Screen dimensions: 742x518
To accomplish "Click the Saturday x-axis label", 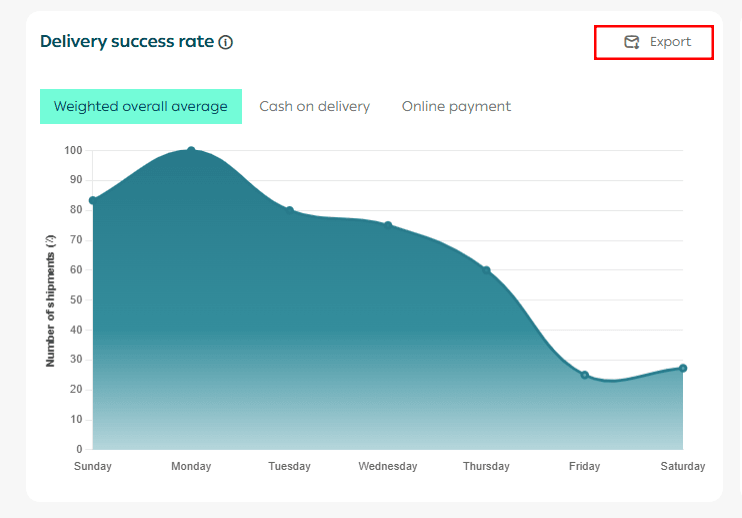I will [x=682, y=466].
